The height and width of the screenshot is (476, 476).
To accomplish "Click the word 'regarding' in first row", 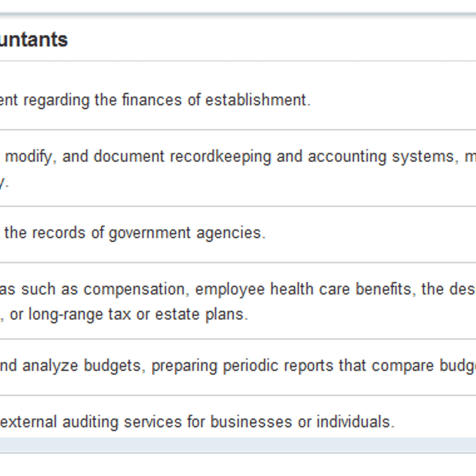I will point(56,100).
